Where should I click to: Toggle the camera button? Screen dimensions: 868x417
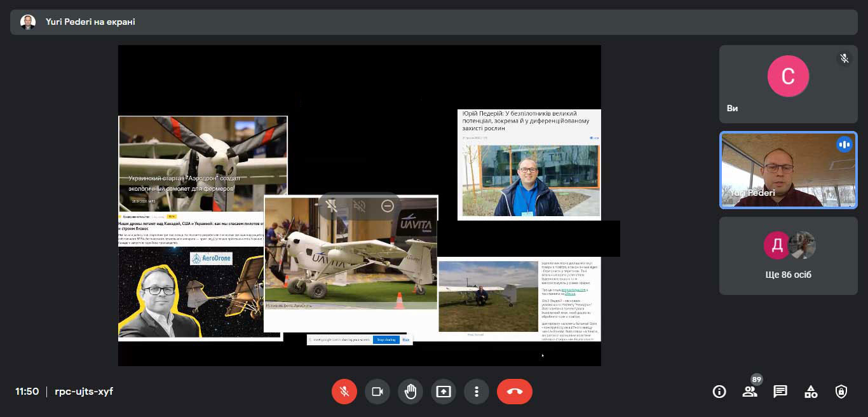(377, 392)
